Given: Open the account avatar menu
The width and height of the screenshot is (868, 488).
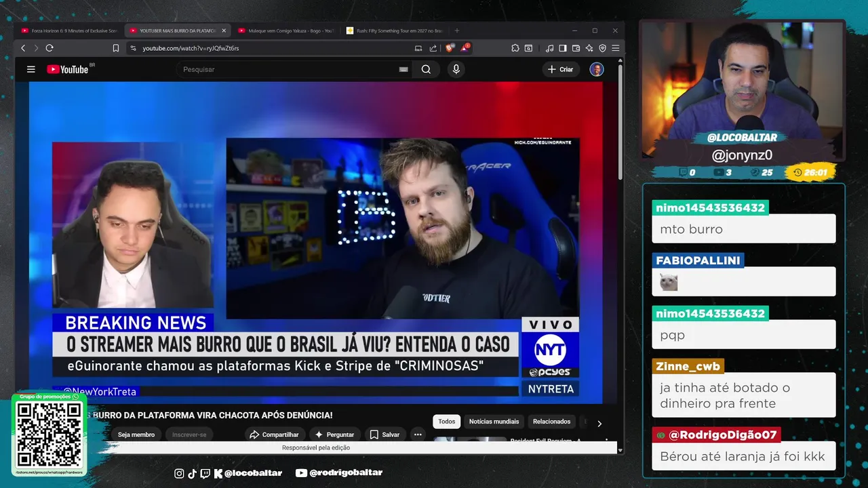Looking at the screenshot, I should pyautogui.click(x=597, y=69).
